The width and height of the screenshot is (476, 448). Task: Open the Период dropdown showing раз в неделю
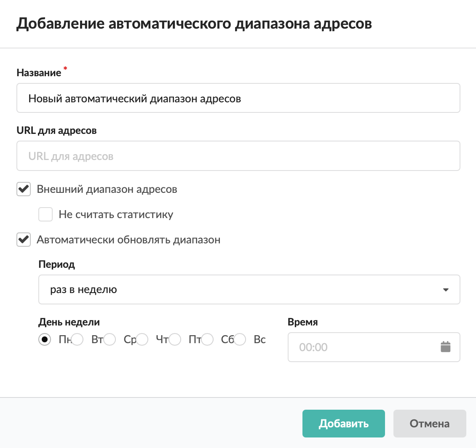(249, 290)
